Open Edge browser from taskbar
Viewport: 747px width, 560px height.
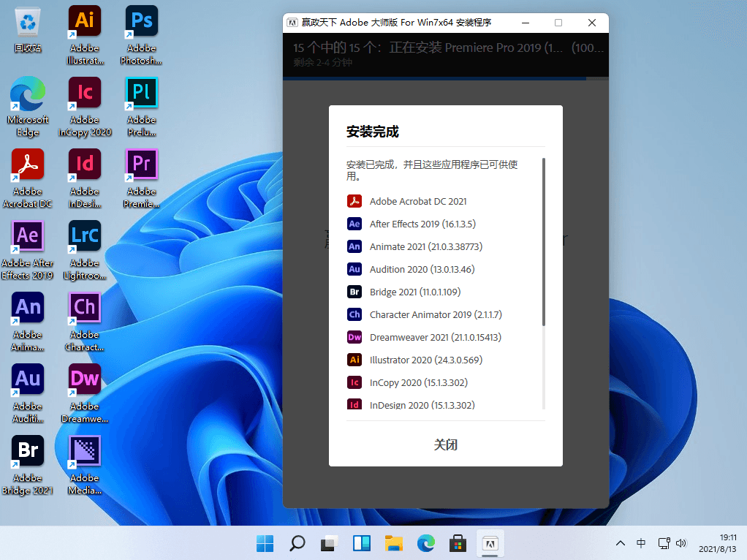point(426,543)
